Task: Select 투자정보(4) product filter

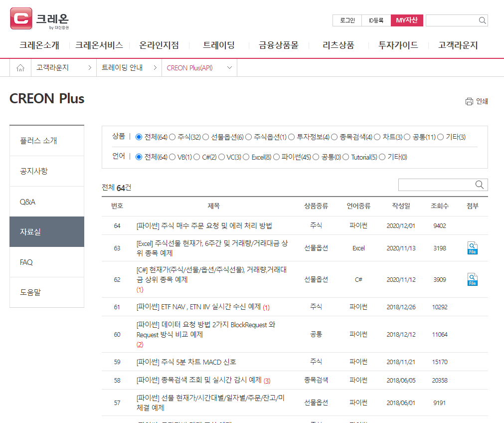Action: tap(291, 137)
